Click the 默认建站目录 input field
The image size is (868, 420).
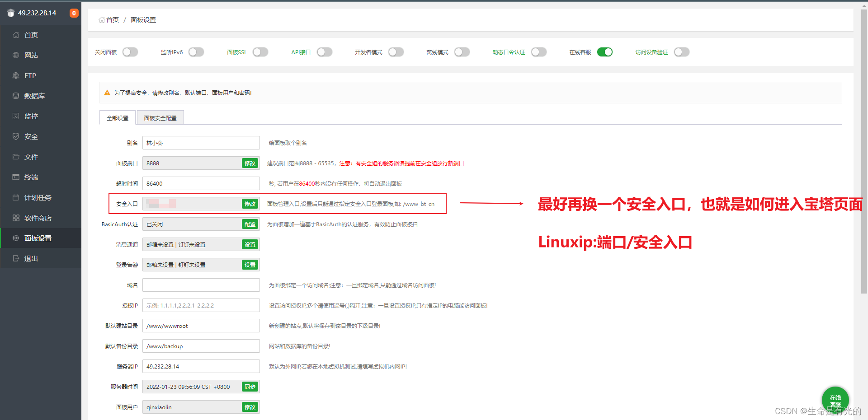pos(201,326)
